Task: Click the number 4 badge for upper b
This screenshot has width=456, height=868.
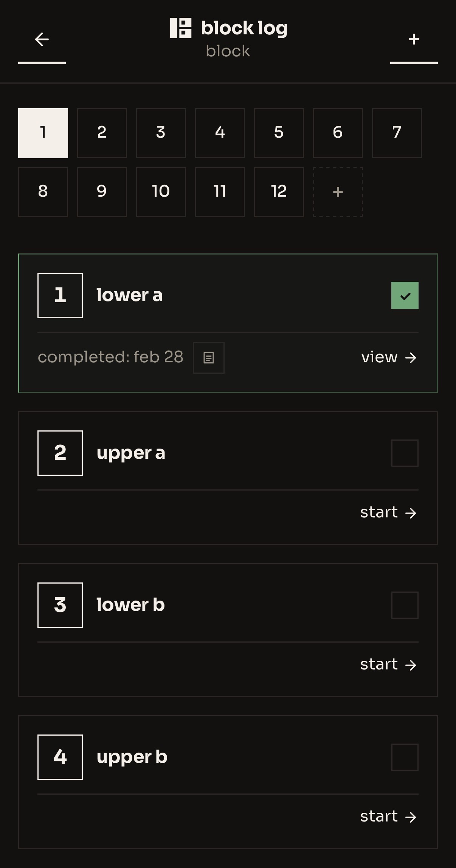Action: click(x=60, y=757)
